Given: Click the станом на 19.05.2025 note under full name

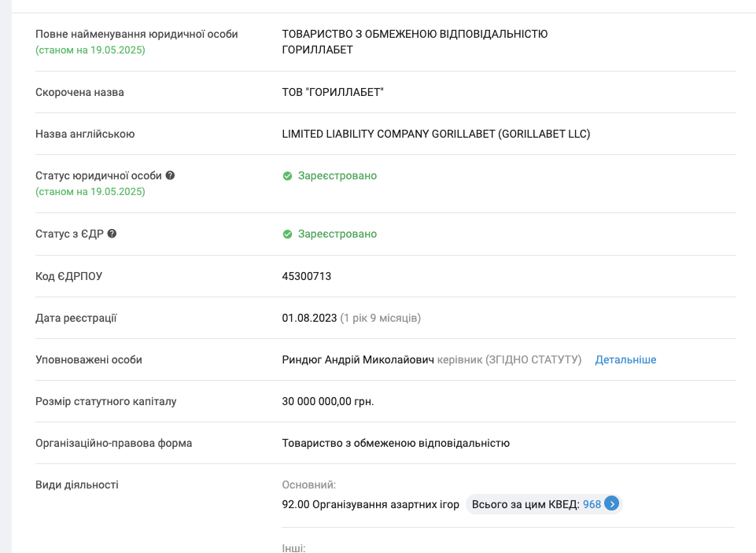Looking at the screenshot, I should (x=90, y=50).
